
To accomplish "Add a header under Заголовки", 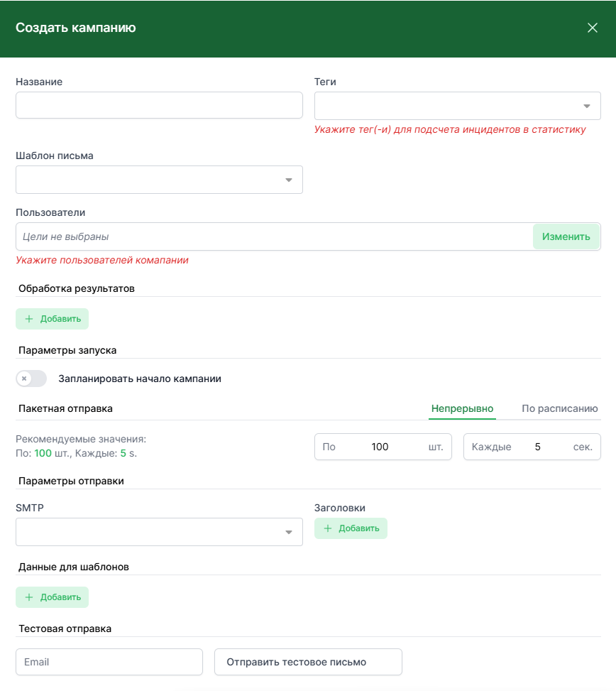I will tap(351, 528).
